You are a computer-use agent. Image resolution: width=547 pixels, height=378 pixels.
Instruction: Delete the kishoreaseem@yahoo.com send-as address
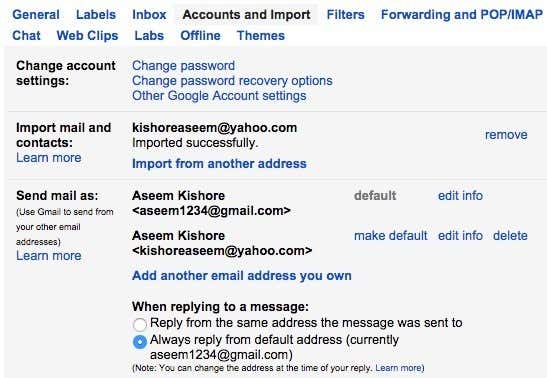tap(510, 236)
